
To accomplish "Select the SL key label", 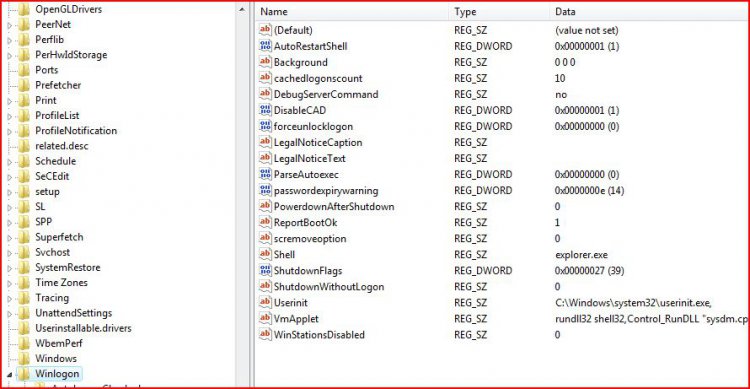I will (40, 207).
